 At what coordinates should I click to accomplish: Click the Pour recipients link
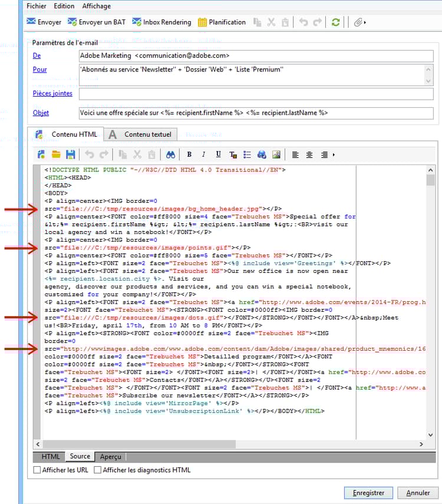tap(39, 70)
